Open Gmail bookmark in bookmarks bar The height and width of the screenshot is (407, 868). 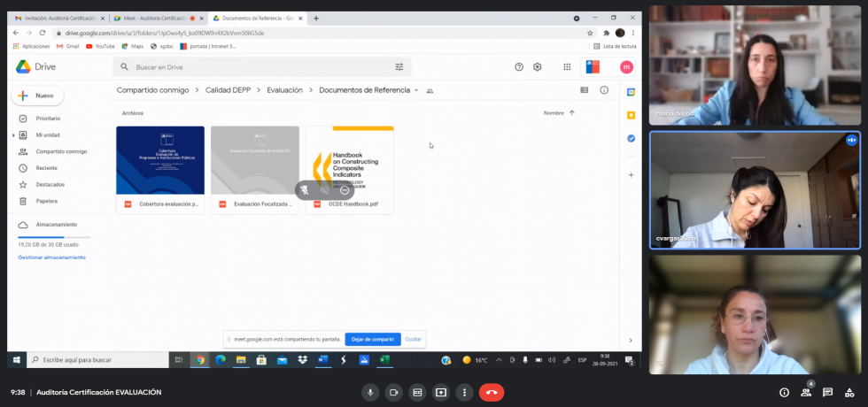(68, 46)
